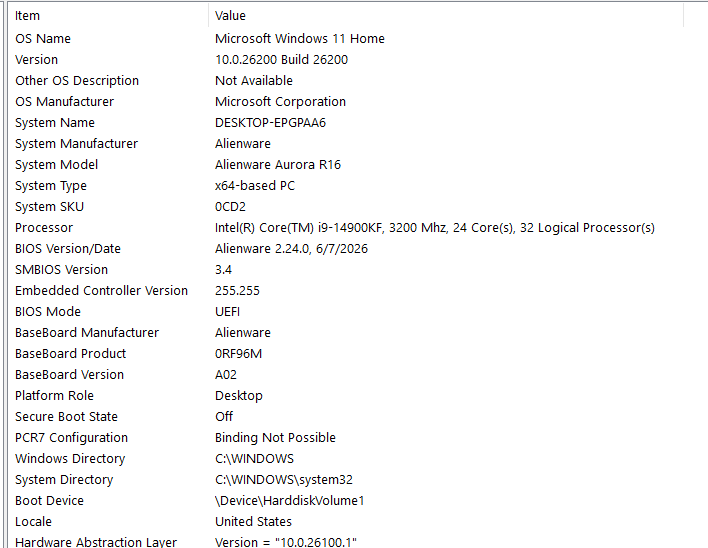Select BaseBoard Product row label
The width and height of the screenshot is (708, 548).
pyautogui.click(x=70, y=353)
